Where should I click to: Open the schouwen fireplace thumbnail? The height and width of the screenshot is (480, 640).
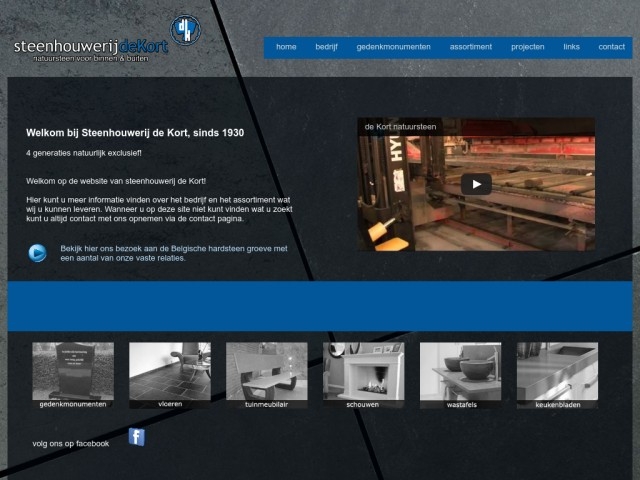(x=363, y=371)
